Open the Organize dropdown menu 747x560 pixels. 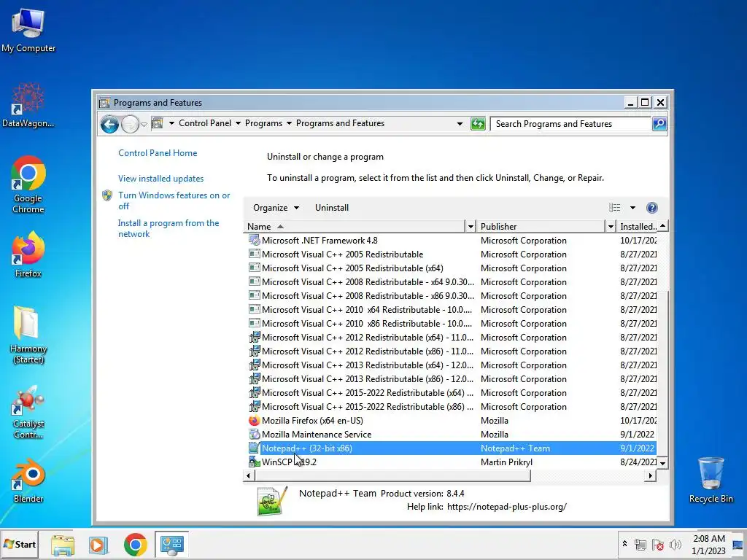coord(276,208)
